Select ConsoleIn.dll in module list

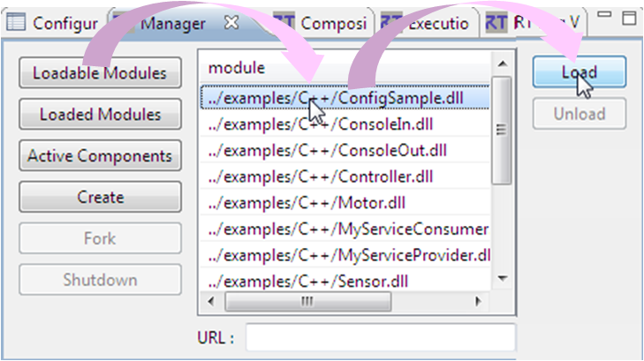tap(345, 124)
